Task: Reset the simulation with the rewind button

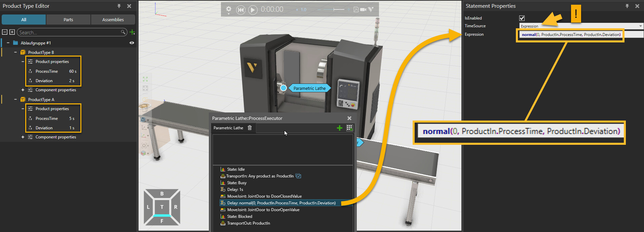Action: [x=240, y=10]
